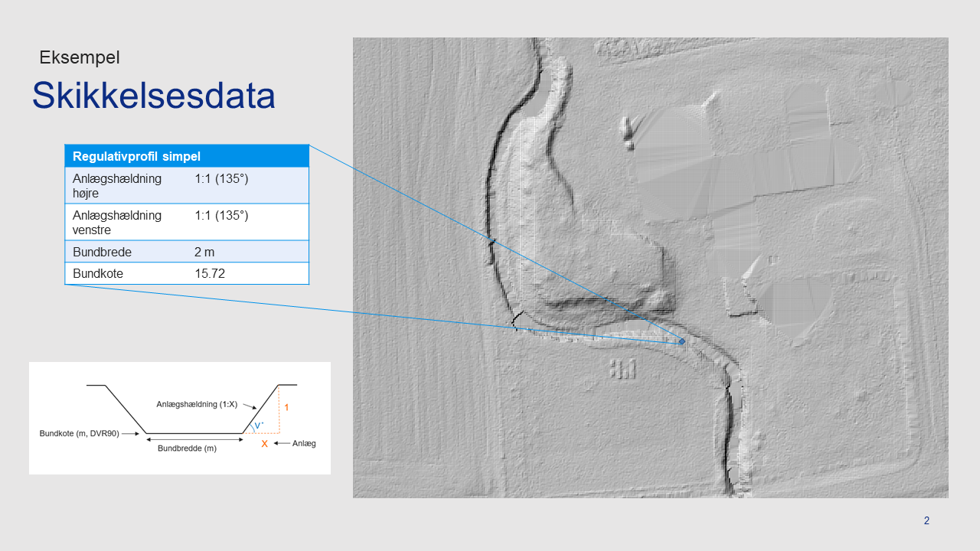
Task: Click the blue point marker on map
Action: point(681,341)
